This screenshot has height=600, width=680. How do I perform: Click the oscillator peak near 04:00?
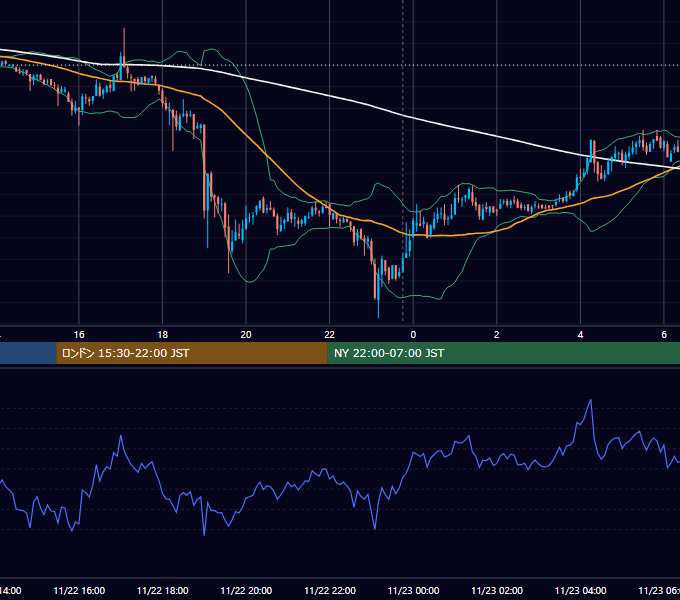(590, 401)
